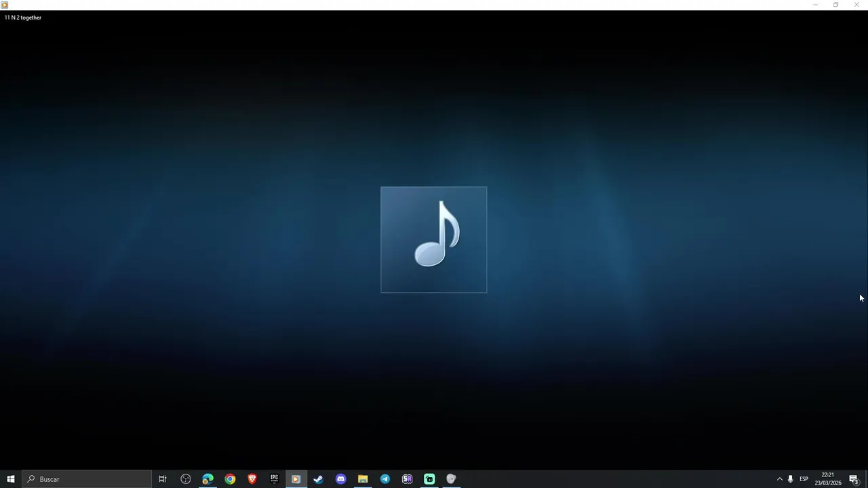The height and width of the screenshot is (488, 868).
Task: Open Task View from the taskbar
Action: [163, 479]
